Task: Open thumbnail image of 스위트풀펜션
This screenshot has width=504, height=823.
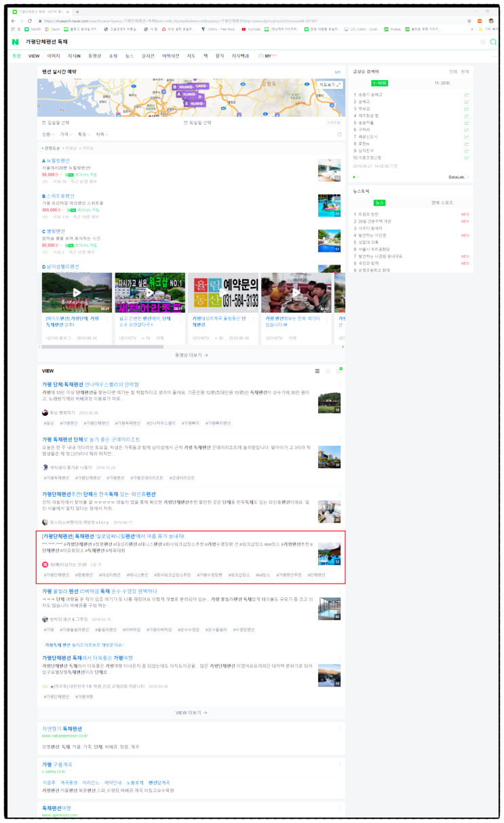Action: tap(329, 206)
